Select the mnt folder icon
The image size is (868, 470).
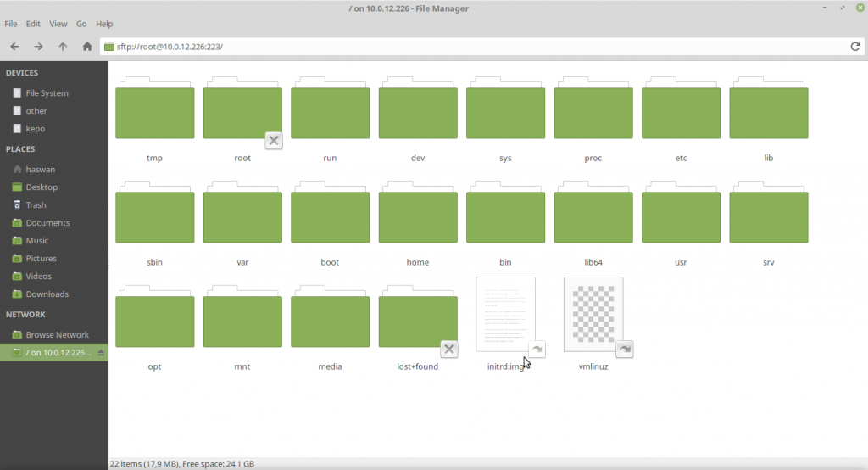click(x=242, y=316)
